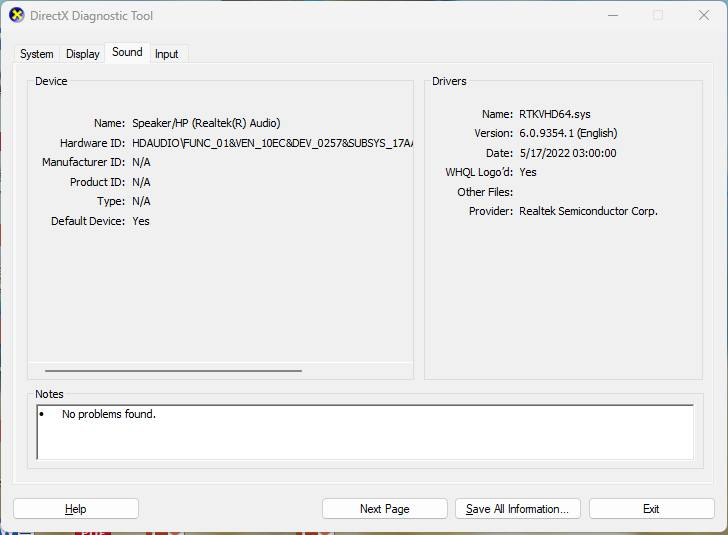Open the Display tab
This screenshot has height=535, width=728.
[83, 54]
